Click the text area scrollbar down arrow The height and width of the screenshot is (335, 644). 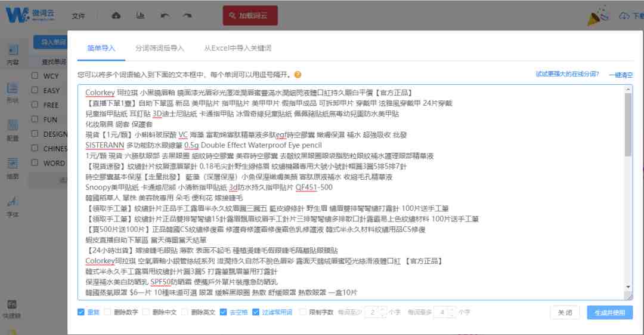click(x=628, y=287)
